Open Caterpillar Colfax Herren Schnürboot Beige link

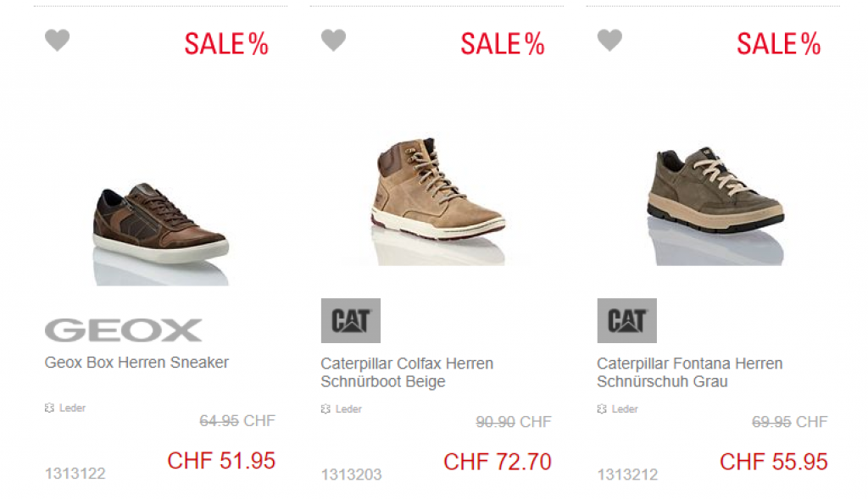coord(406,373)
